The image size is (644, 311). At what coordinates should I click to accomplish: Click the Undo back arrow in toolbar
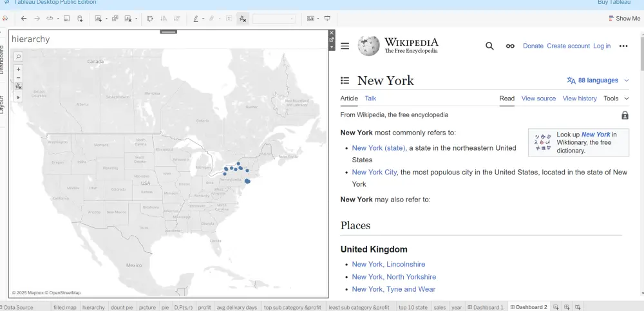pyautogui.click(x=24, y=19)
